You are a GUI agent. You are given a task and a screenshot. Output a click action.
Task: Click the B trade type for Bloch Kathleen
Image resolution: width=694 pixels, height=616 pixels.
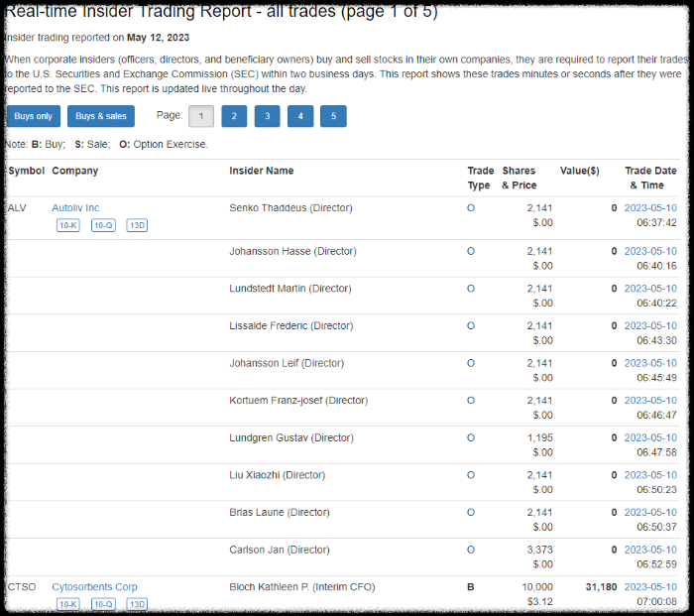(x=471, y=587)
